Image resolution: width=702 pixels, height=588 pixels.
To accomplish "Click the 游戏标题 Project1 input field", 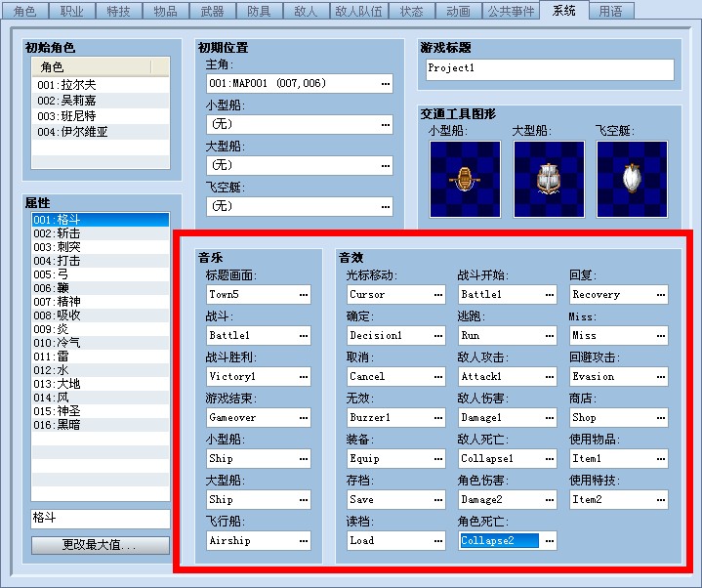I will point(550,70).
